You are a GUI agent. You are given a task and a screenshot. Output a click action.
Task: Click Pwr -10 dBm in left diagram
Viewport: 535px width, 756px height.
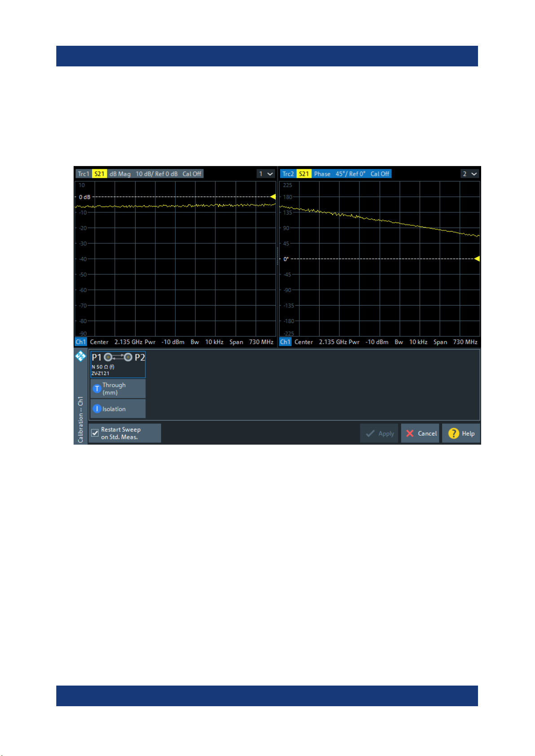(x=164, y=342)
